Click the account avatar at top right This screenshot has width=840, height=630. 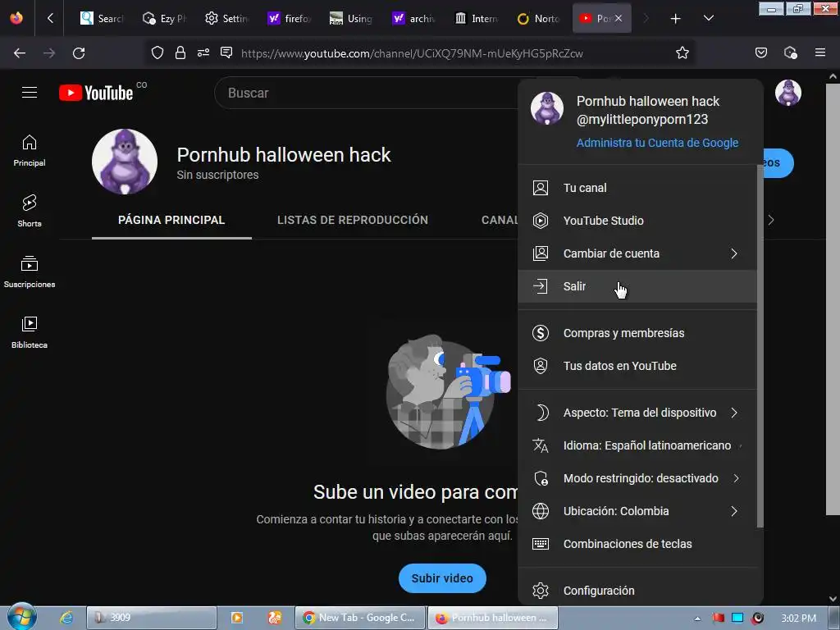coord(788,93)
